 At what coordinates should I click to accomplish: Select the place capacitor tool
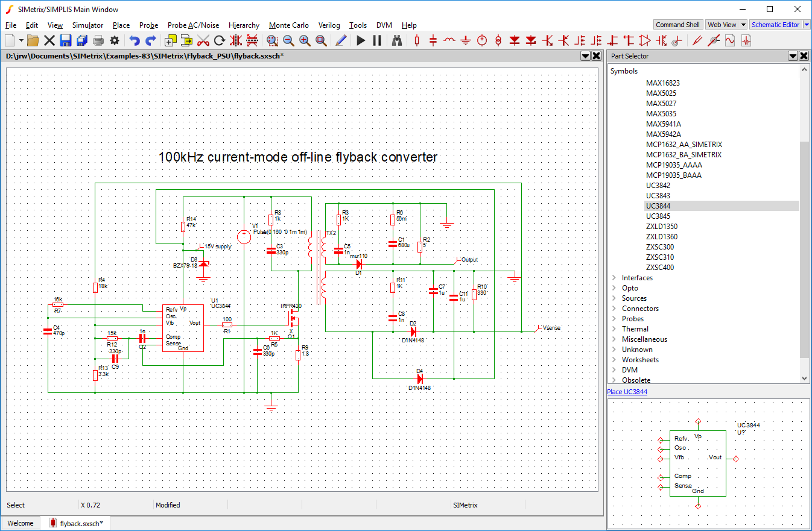coord(433,40)
